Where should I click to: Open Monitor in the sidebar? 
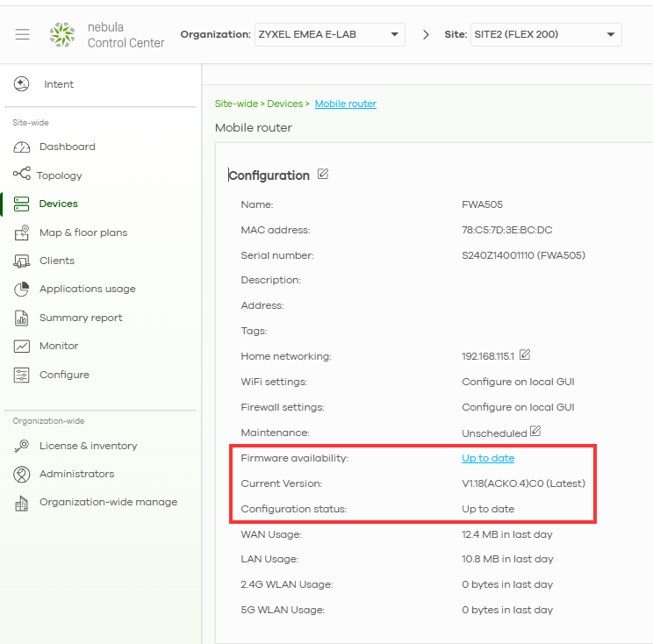pos(59,346)
